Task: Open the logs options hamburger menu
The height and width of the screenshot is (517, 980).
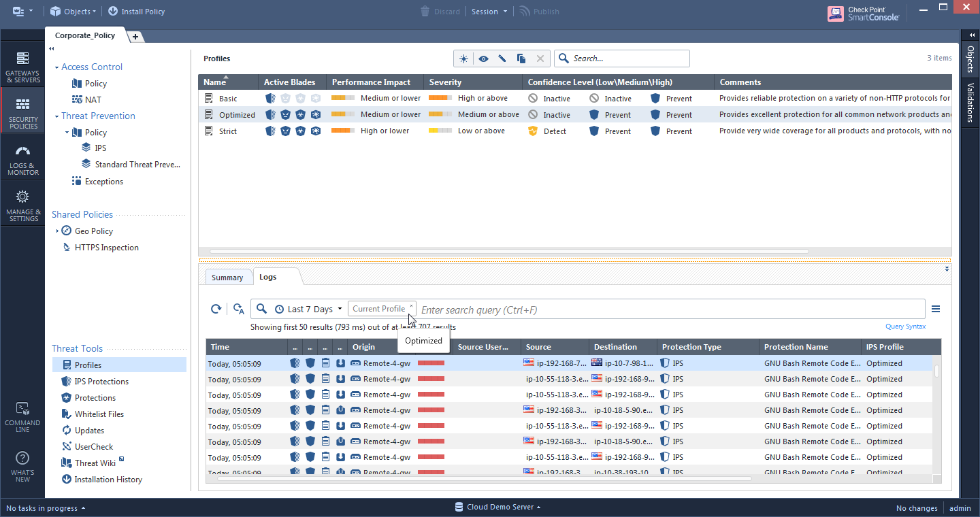Action: pyautogui.click(x=936, y=309)
